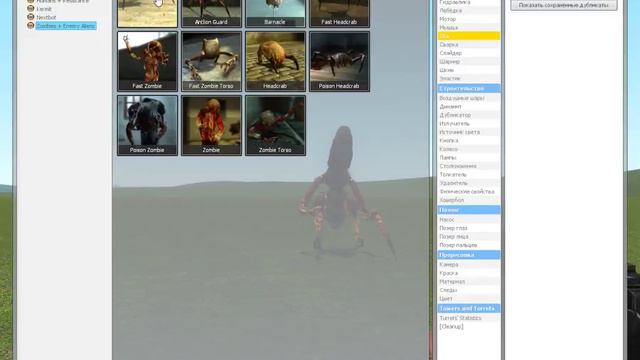Select the Камера tool
Screen dimensions: 640x360
coord(469,264)
